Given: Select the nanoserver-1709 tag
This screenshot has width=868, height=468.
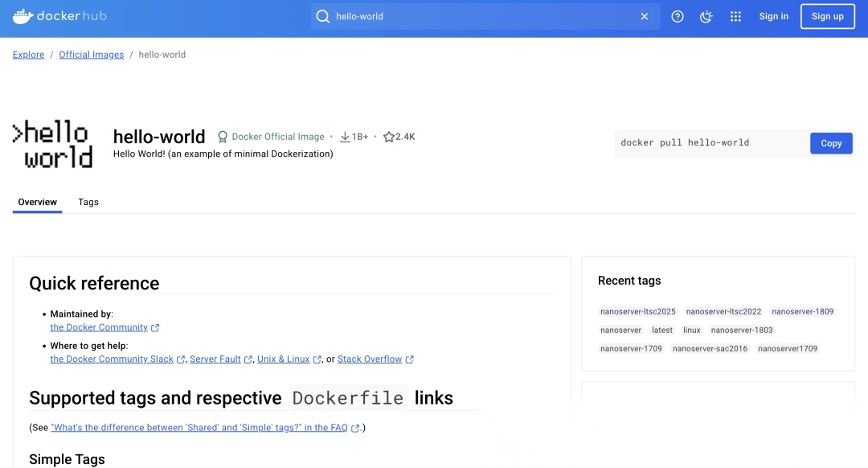Looking at the screenshot, I should pyautogui.click(x=631, y=349).
